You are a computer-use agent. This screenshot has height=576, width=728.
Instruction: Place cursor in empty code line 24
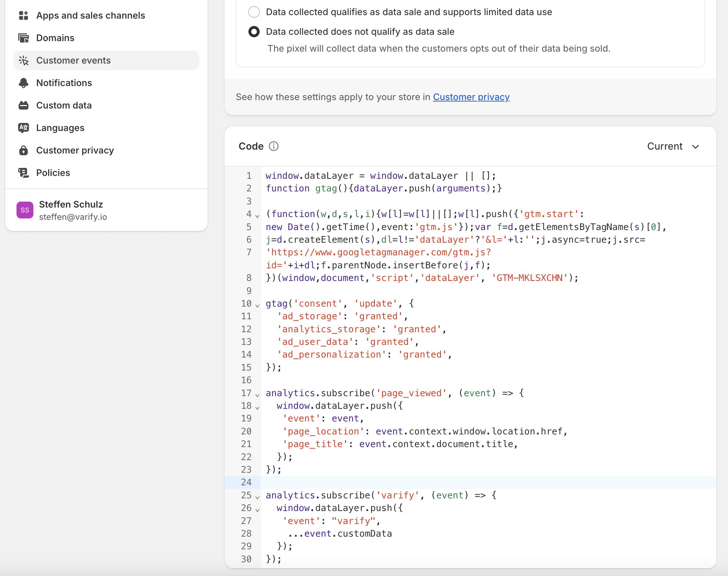(488, 483)
